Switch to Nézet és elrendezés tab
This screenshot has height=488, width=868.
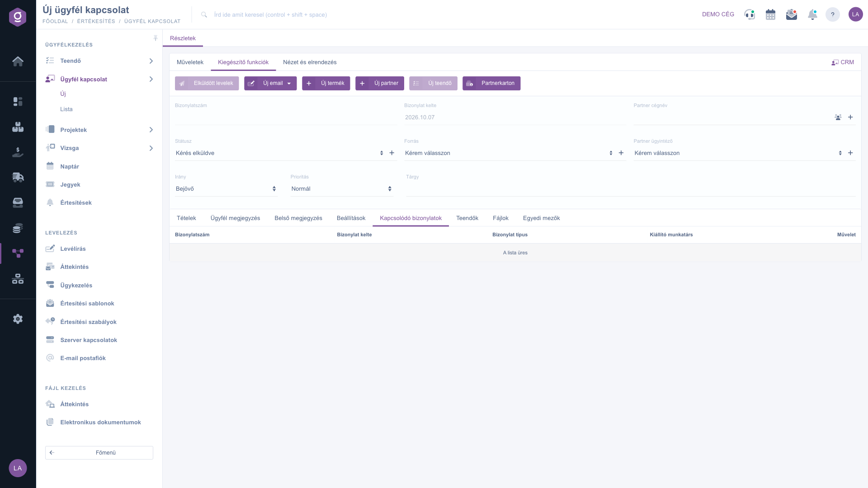tap(310, 62)
